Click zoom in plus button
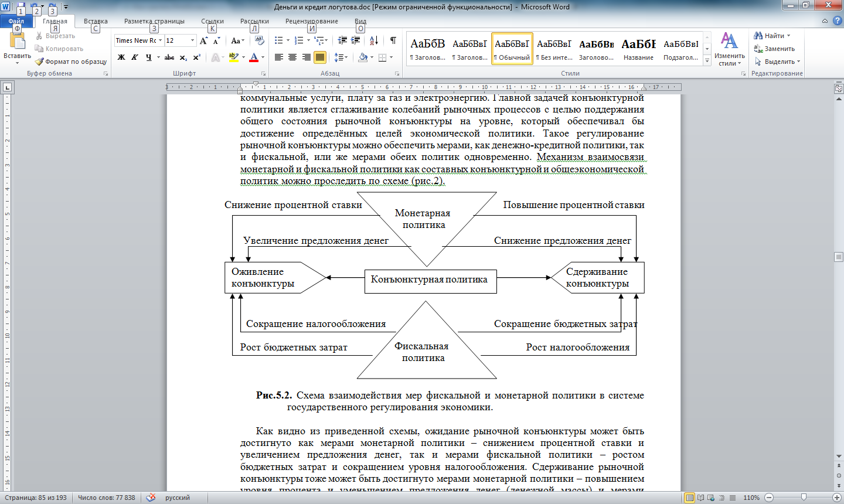Screen dimensions: 844x504 point(836,498)
